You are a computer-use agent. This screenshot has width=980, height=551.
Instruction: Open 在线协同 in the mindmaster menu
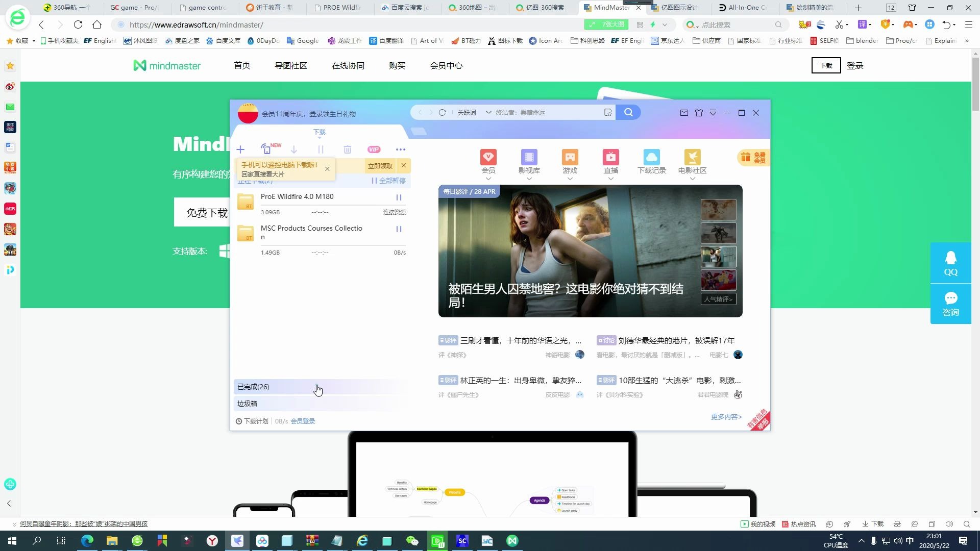(348, 65)
